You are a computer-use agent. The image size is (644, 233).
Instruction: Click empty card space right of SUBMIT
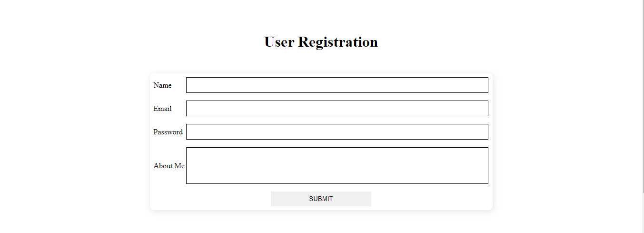[432, 199]
